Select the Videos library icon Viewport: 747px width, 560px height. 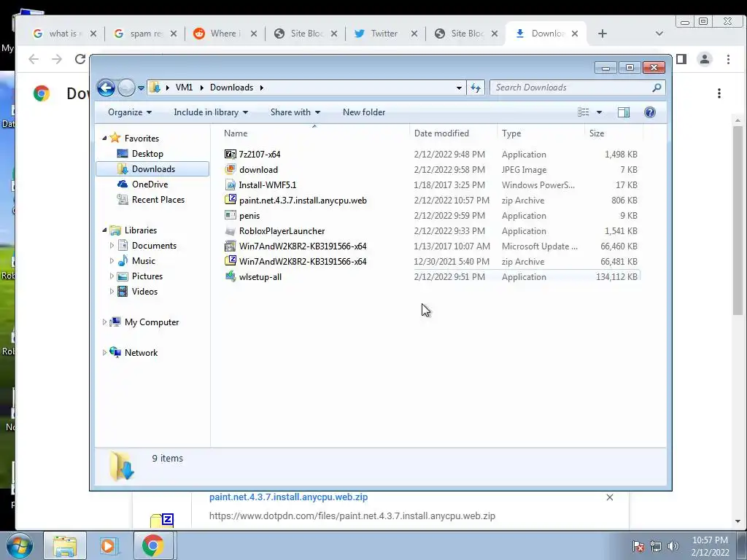(123, 292)
